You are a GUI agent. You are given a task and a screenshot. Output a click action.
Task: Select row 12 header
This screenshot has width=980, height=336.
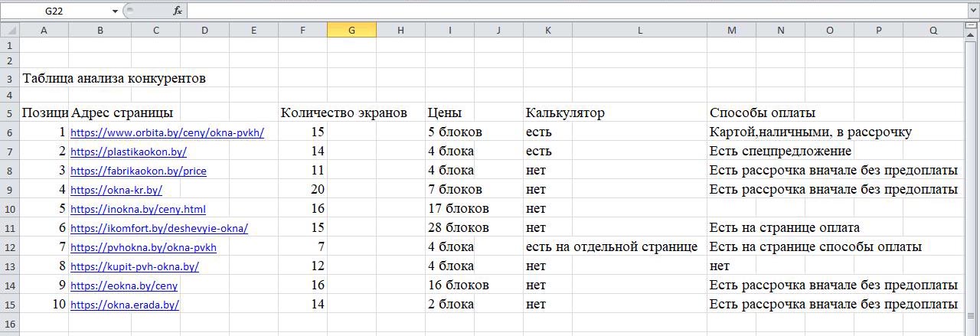(x=8, y=247)
